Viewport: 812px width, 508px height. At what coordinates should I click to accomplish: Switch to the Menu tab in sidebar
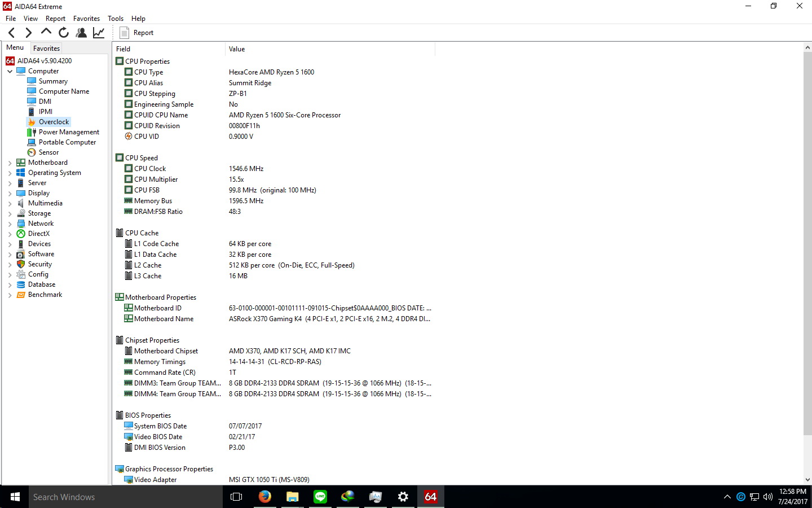click(15, 47)
